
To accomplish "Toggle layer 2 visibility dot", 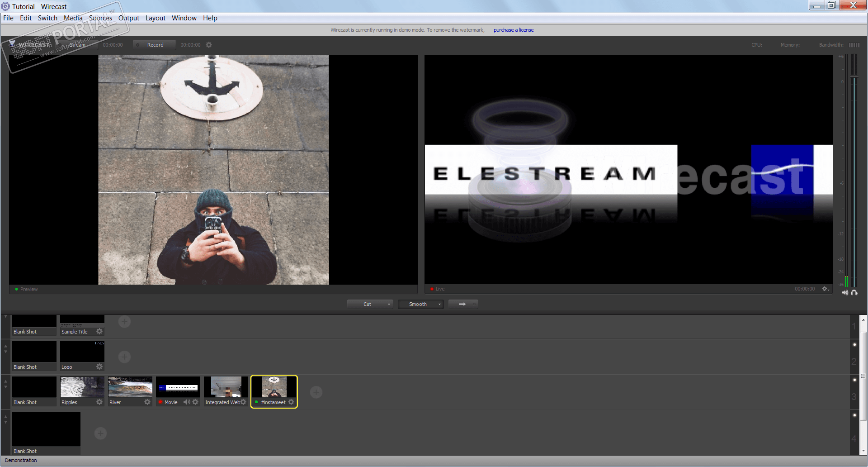I will pyautogui.click(x=854, y=345).
